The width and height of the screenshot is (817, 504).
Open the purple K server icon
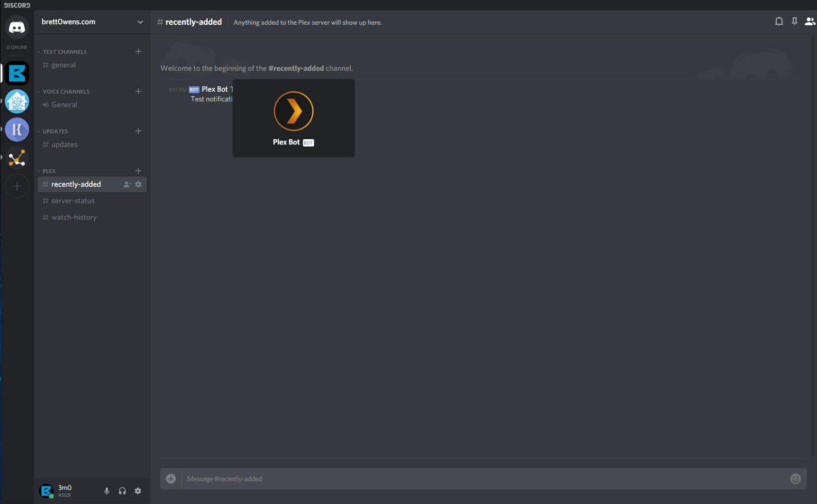click(x=17, y=130)
